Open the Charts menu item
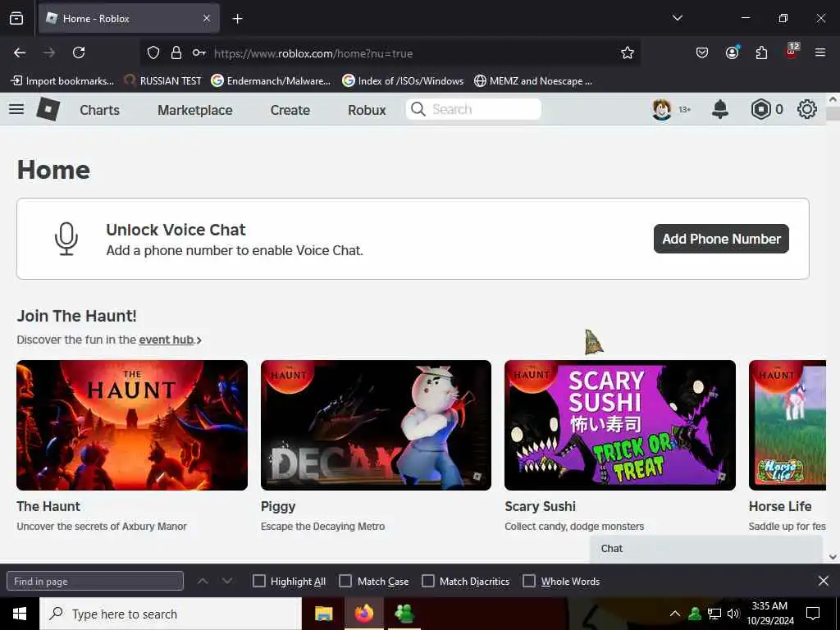840x630 pixels. point(99,110)
